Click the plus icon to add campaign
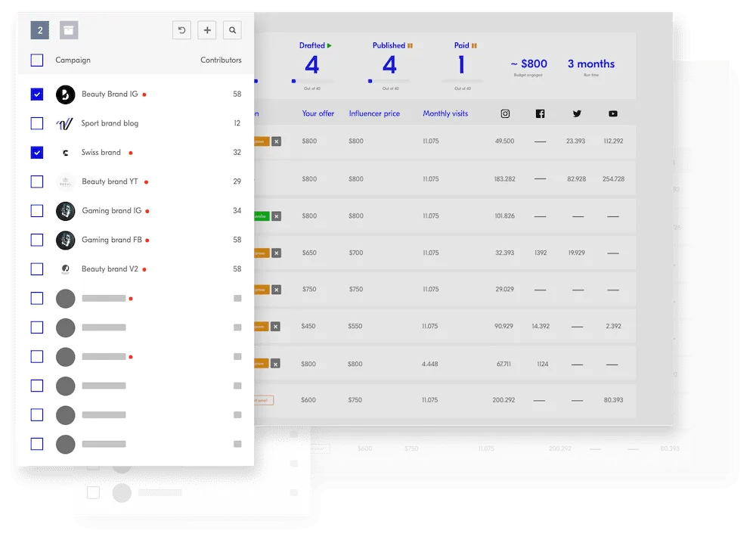The image size is (756, 546). click(x=207, y=30)
